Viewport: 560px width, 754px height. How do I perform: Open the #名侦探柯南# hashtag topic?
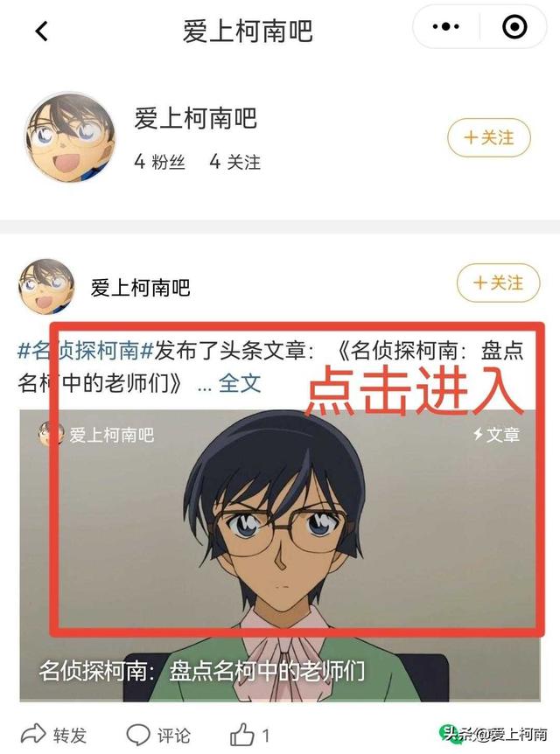(x=85, y=351)
